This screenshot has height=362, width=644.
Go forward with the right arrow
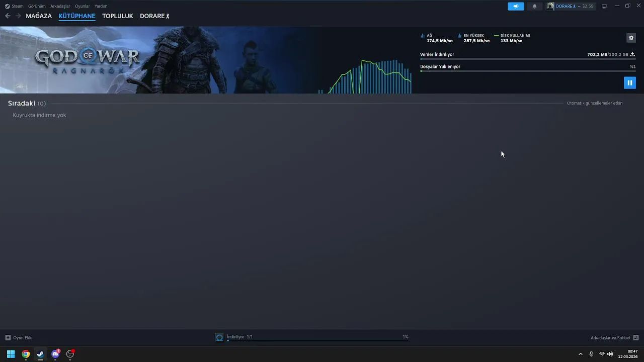click(x=18, y=16)
